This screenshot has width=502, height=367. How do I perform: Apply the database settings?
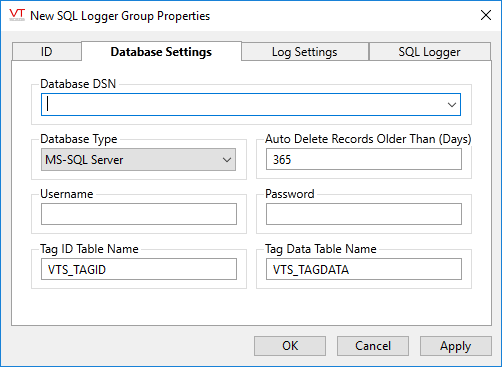coord(456,346)
